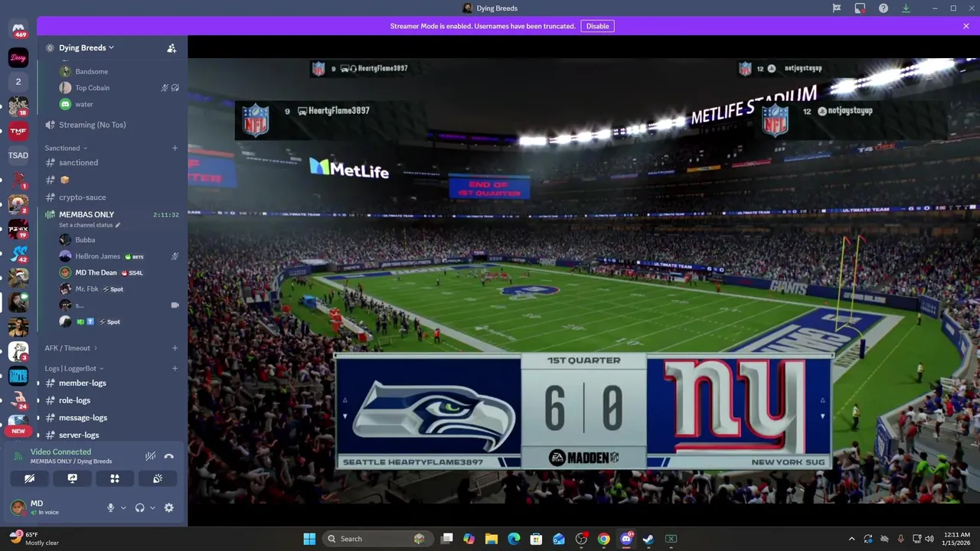Open input device options arrow beside microphone
The image size is (980, 551).
(123, 507)
